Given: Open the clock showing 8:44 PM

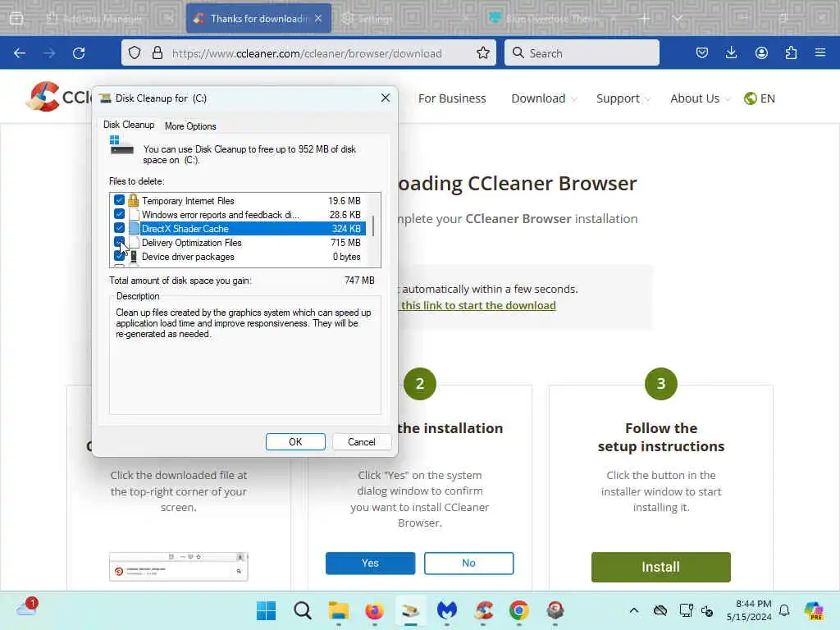Looking at the screenshot, I should (x=749, y=610).
